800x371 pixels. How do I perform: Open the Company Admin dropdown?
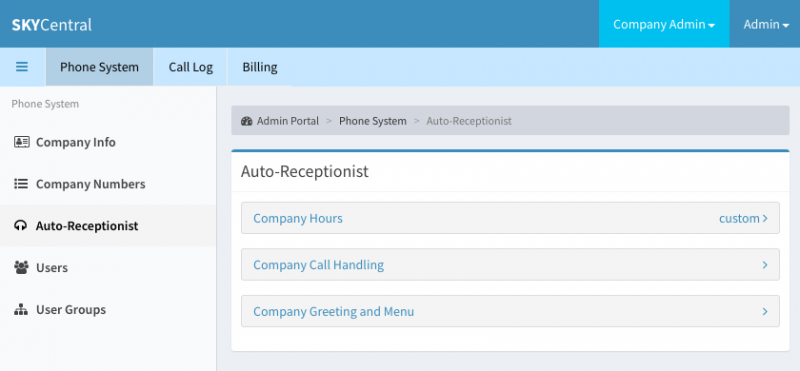click(664, 24)
